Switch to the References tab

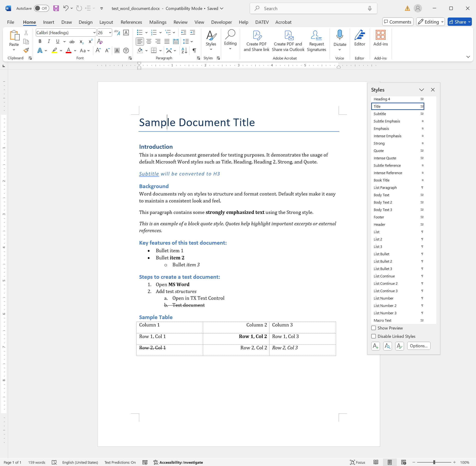[131, 22]
